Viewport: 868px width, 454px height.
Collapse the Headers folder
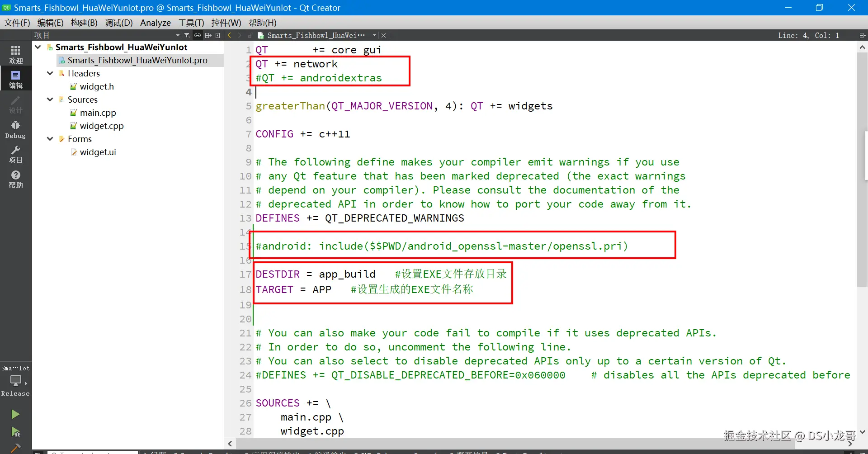(x=50, y=73)
